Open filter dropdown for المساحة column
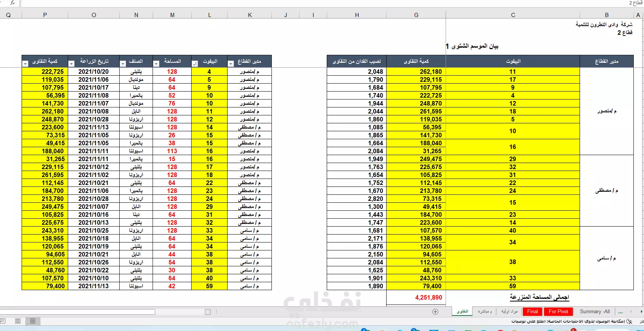 pyautogui.click(x=156, y=64)
